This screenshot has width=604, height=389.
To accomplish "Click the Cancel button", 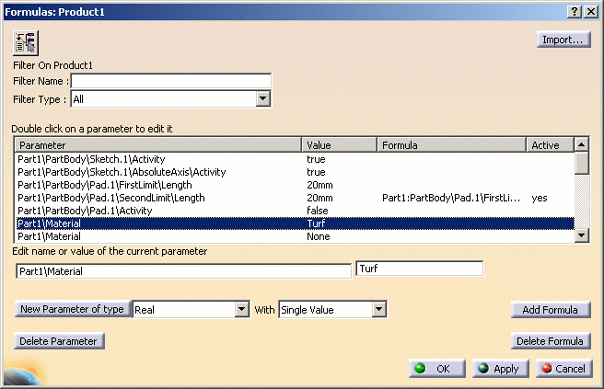I will 564,369.
